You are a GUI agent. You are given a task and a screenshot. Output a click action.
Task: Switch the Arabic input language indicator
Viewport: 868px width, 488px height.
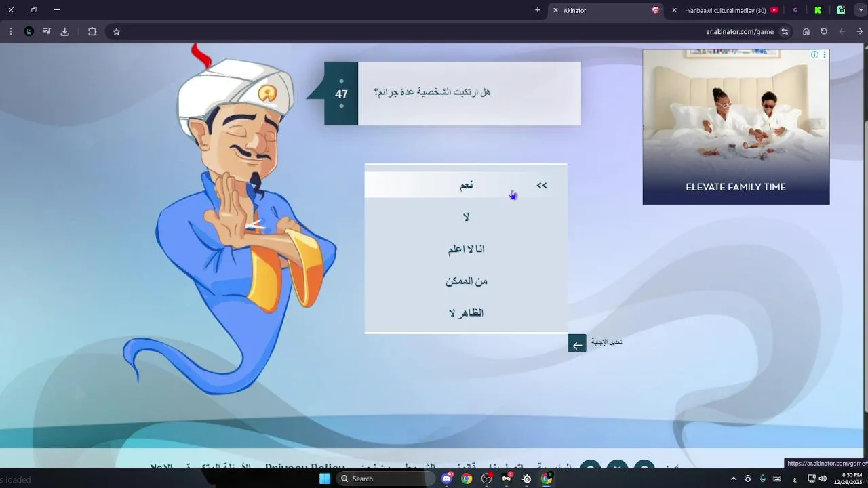(795, 479)
